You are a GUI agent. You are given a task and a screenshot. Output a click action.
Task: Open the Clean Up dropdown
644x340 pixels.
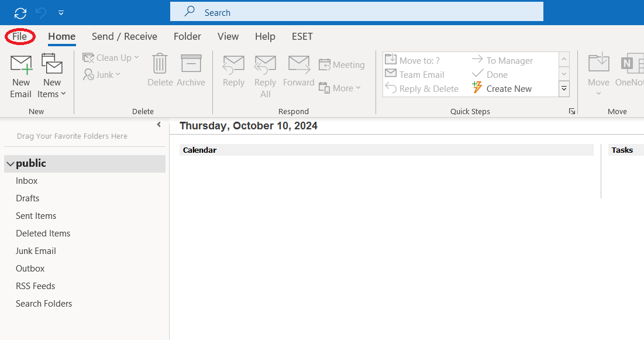pyautogui.click(x=111, y=58)
